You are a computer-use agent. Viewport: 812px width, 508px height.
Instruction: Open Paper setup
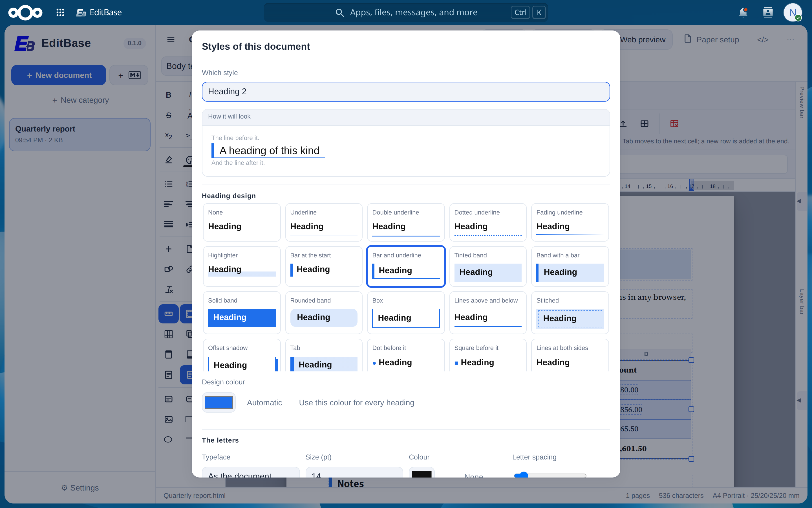pos(712,40)
